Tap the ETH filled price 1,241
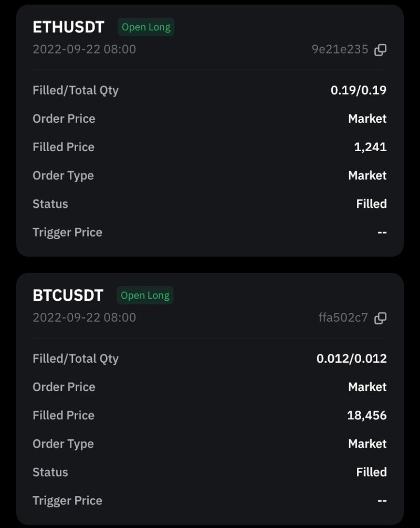The width and height of the screenshot is (420, 528). point(370,147)
